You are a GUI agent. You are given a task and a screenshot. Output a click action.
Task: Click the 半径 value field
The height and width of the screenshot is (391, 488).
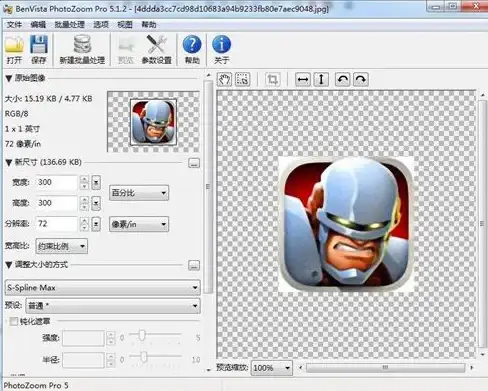pos(83,360)
